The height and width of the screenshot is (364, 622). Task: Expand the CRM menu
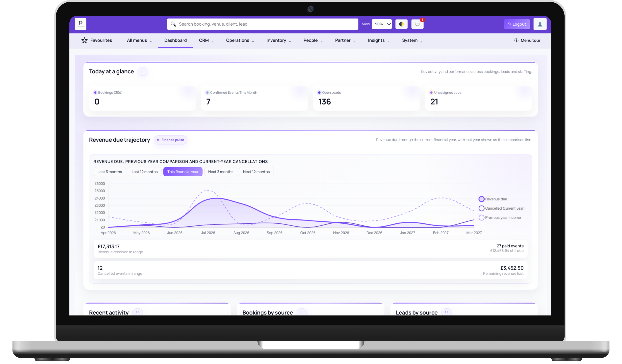[x=206, y=41]
